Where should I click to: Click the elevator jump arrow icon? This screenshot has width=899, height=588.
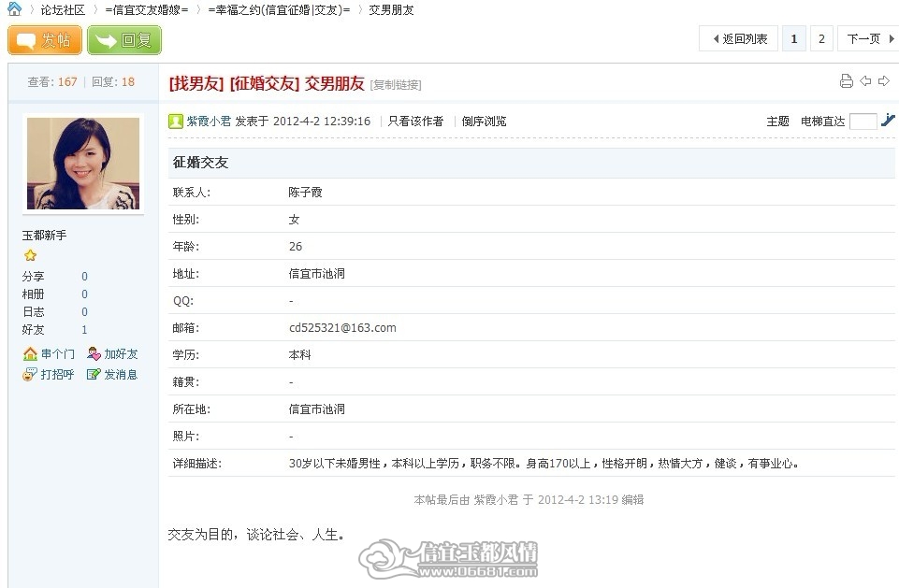click(x=888, y=121)
